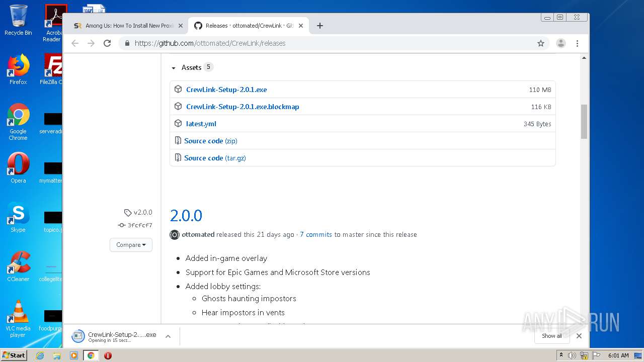Select the Google Chrome desktop icon

point(18,122)
